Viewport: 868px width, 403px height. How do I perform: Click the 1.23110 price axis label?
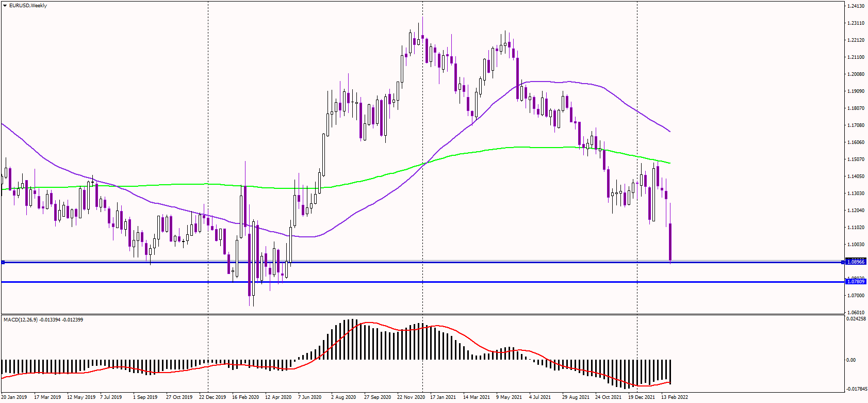tap(856, 23)
